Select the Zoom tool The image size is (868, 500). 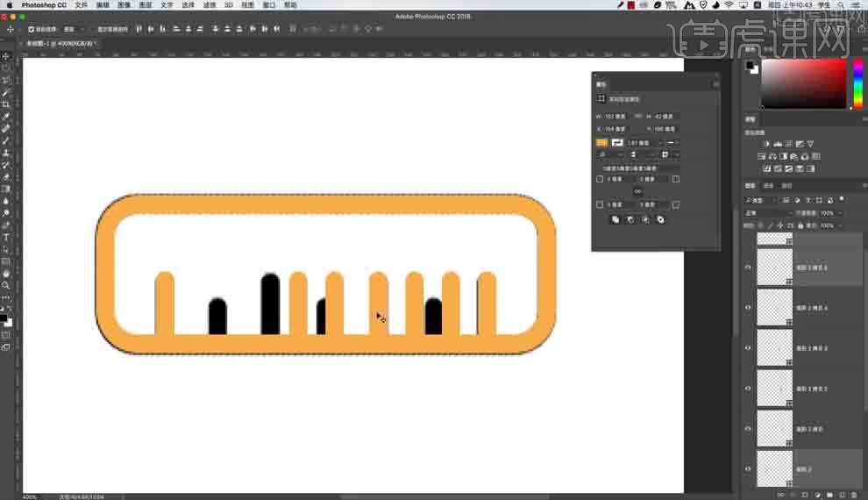(x=6, y=286)
